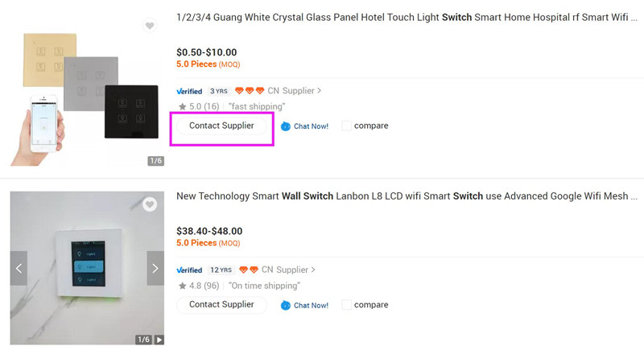644x346 pixels.
Task: Expand CN Supplier arrow for 12 YRS supplier
Action: tap(313, 270)
